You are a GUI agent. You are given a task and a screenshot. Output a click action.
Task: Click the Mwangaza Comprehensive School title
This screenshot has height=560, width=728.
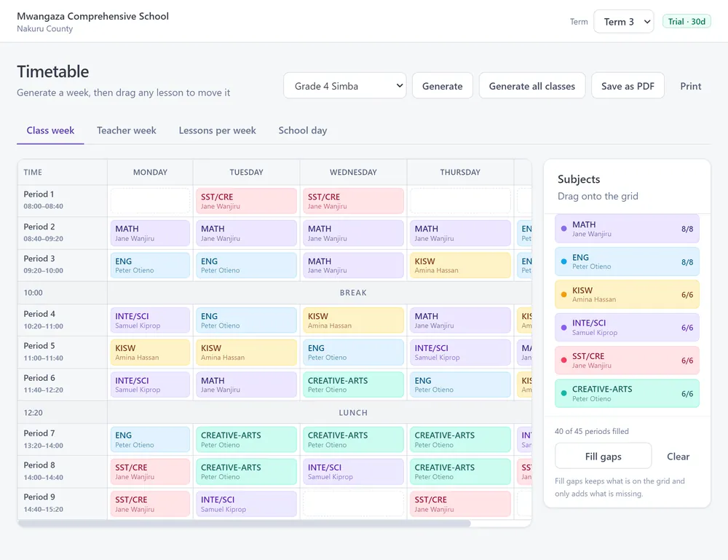(93, 16)
